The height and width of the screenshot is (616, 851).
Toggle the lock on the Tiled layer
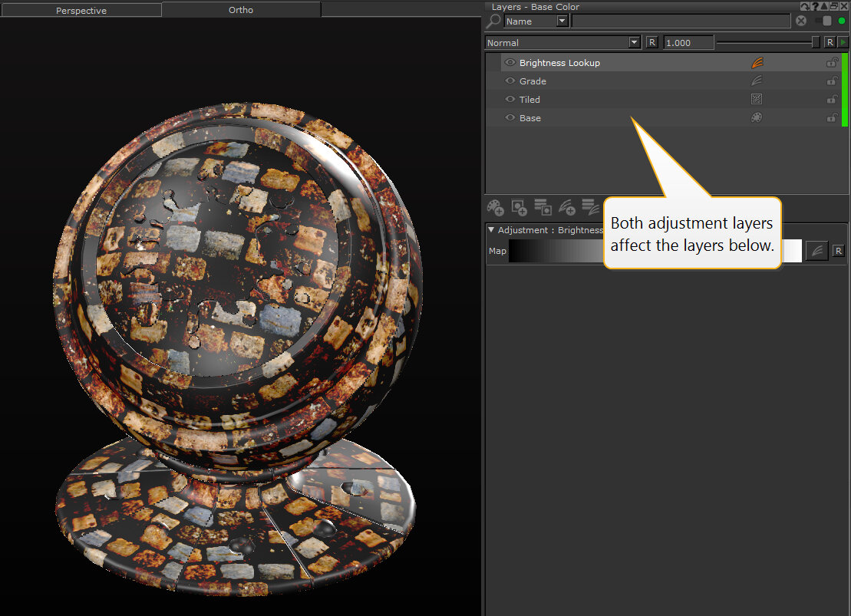tap(831, 100)
